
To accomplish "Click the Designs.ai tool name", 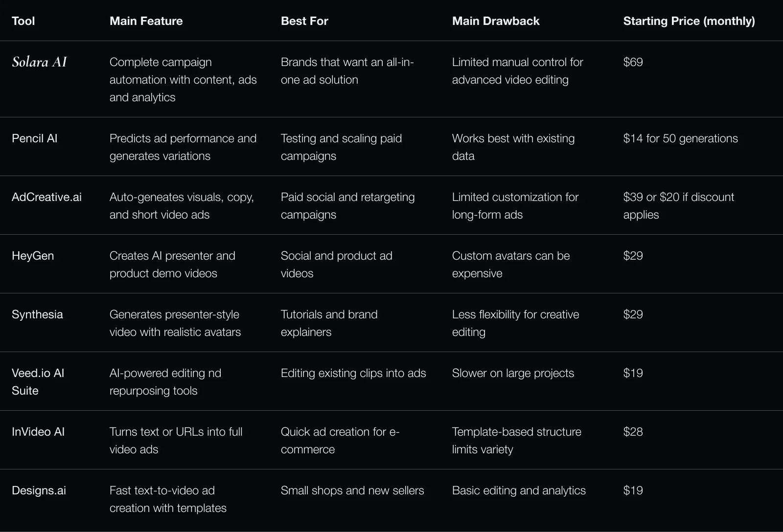I will click(39, 490).
